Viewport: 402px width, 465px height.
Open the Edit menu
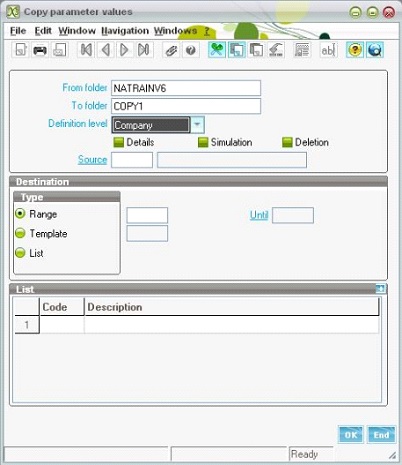(43, 31)
